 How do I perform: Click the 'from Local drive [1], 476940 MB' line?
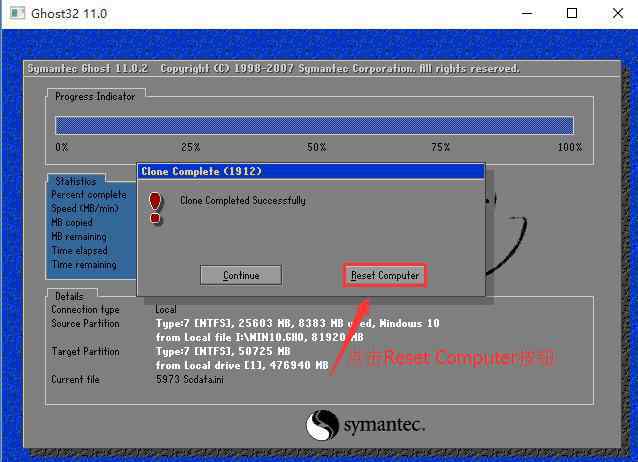pyautogui.click(x=242, y=365)
